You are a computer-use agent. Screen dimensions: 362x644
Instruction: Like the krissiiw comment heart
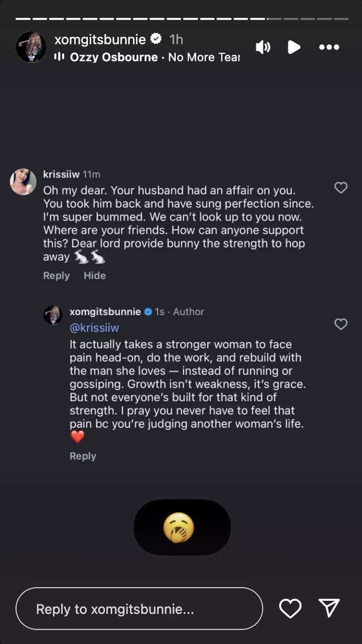(341, 187)
